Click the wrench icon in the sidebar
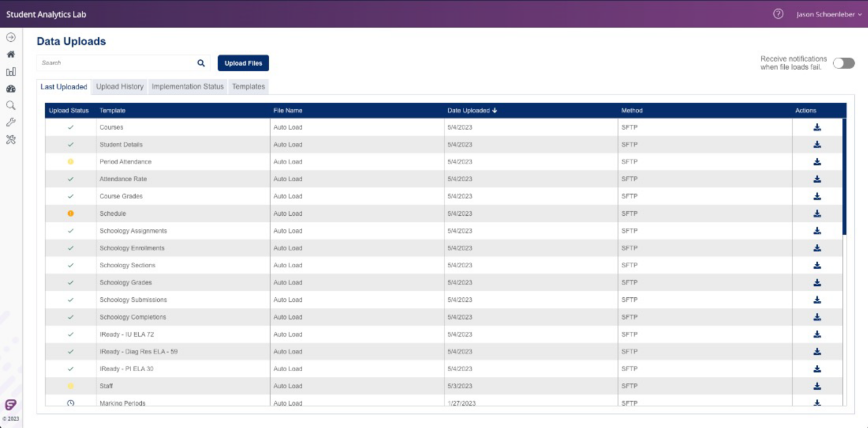The height and width of the screenshot is (430, 868). point(11,123)
